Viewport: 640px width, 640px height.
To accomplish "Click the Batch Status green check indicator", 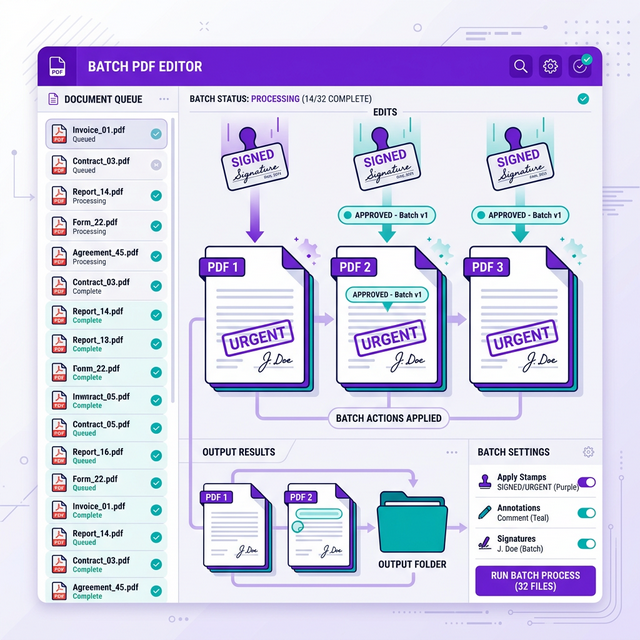I will (583, 98).
